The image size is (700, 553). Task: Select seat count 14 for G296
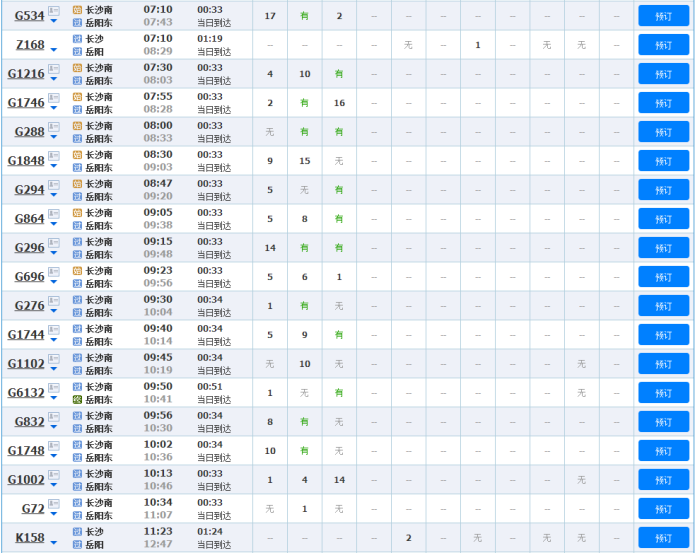pyautogui.click(x=269, y=248)
